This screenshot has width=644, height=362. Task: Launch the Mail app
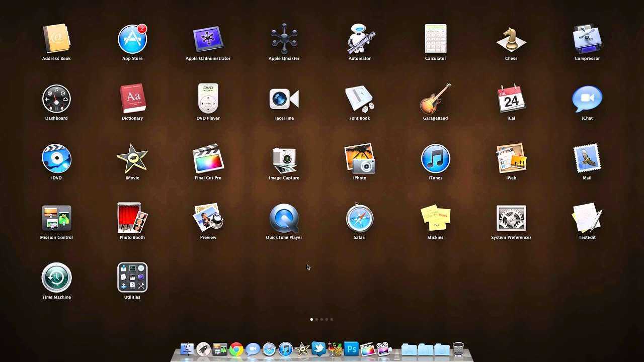click(x=587, y=158)
